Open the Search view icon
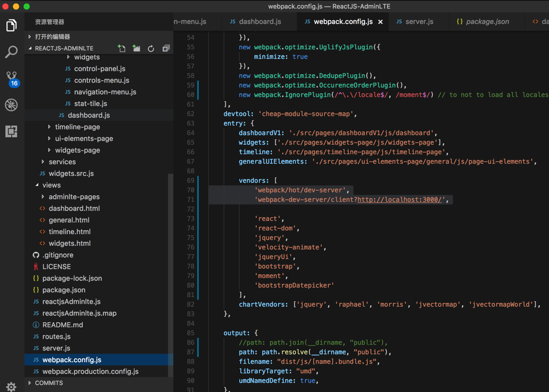The width and height of the screenshot is (549, 392). pyautogui.click(x=11, y=52)
